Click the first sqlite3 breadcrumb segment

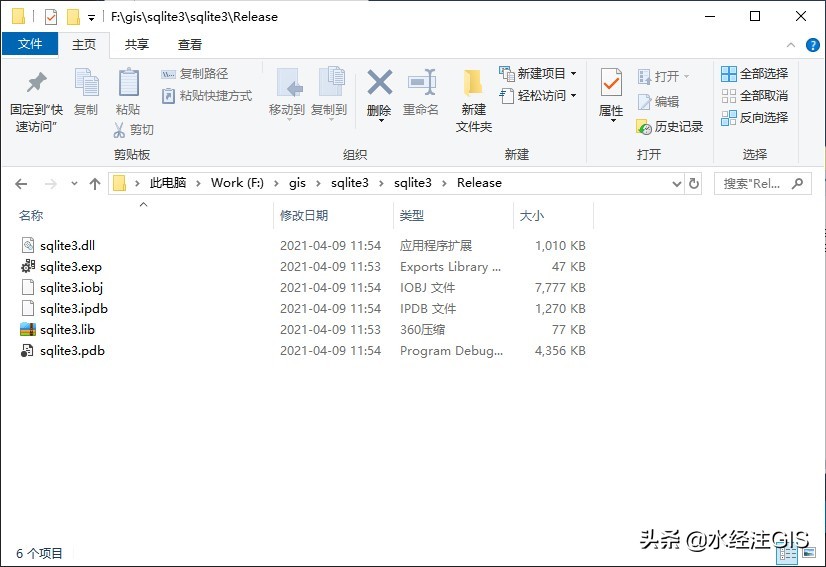tap(350, 183)
